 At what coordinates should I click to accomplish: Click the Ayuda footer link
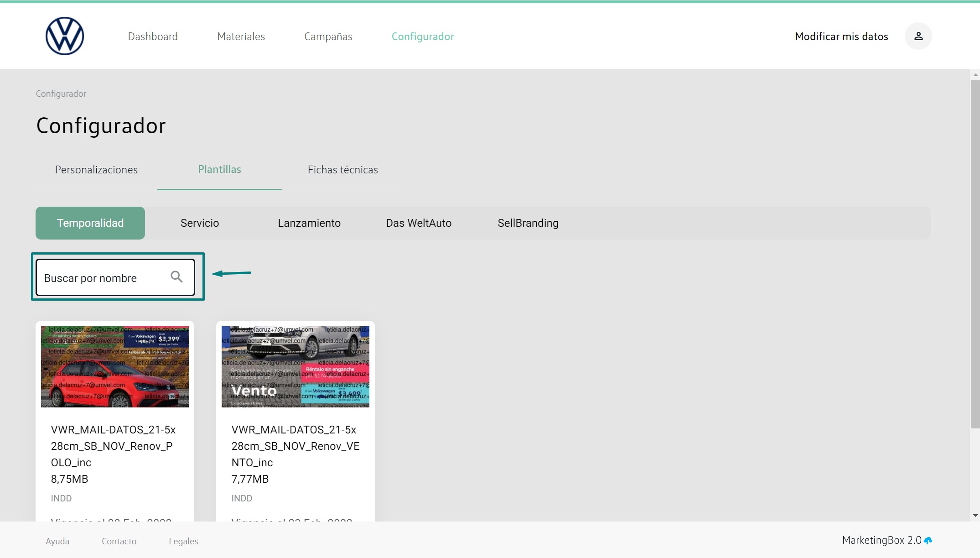coord(57,541)
